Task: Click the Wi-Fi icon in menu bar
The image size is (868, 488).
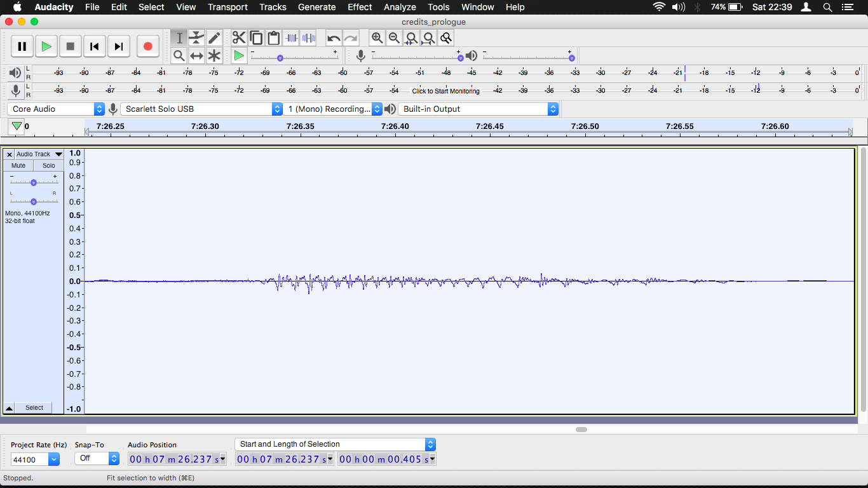Action: (659, 7)
